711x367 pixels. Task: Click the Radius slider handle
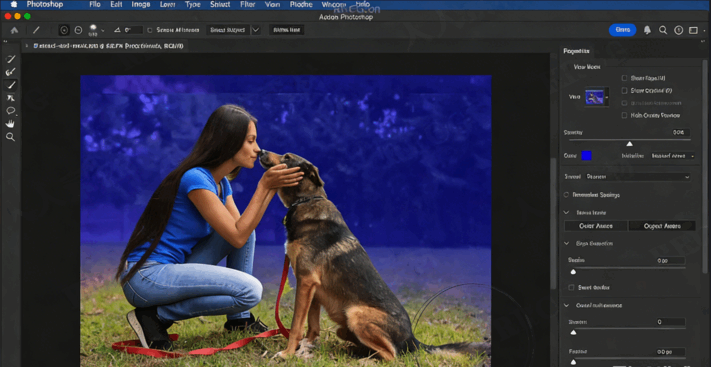pyautogui.click(x=573, y=272)
